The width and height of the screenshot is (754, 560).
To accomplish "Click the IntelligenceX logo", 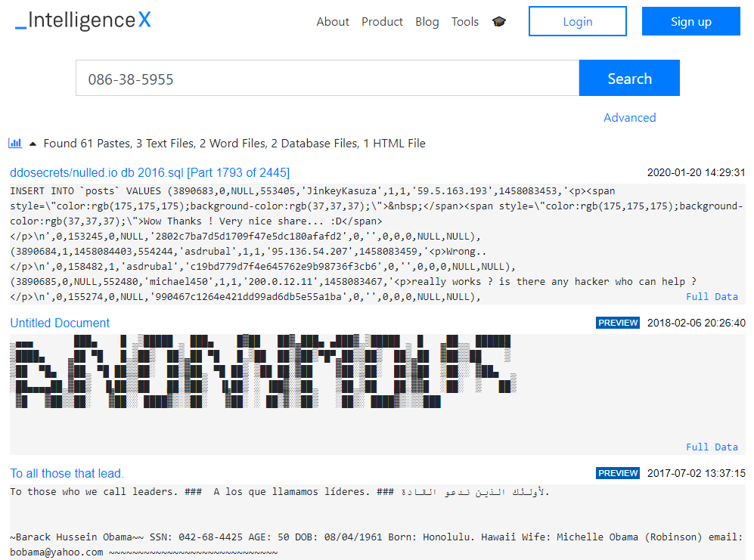I will 83,21.
